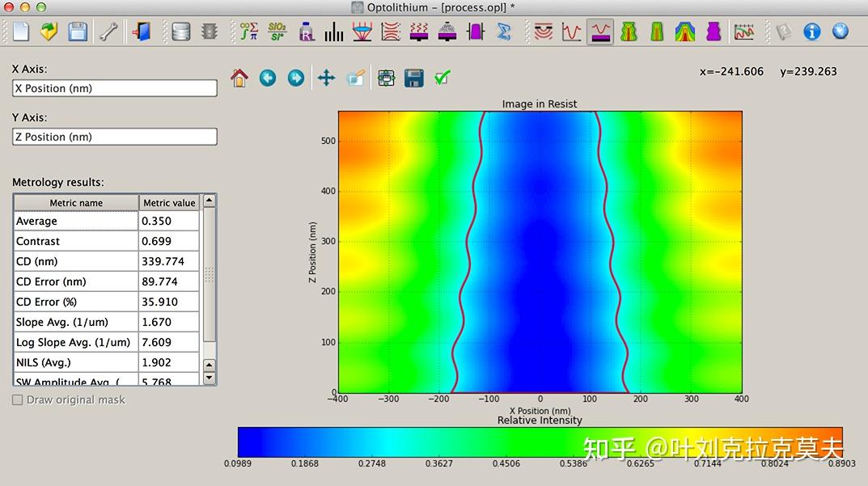Click the globe web icon
The width and height of the screenshot is (868, 486).
click(x=840, y=32)
